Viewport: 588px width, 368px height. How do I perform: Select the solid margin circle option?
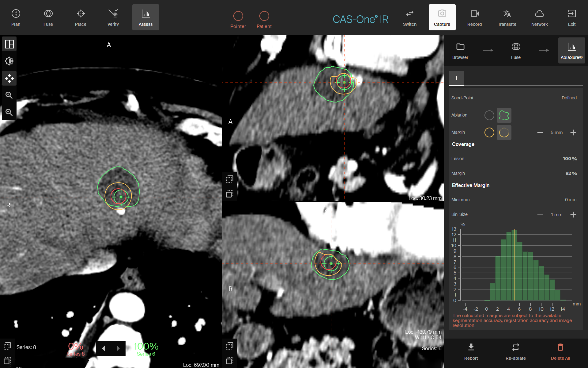coord(489,132)
